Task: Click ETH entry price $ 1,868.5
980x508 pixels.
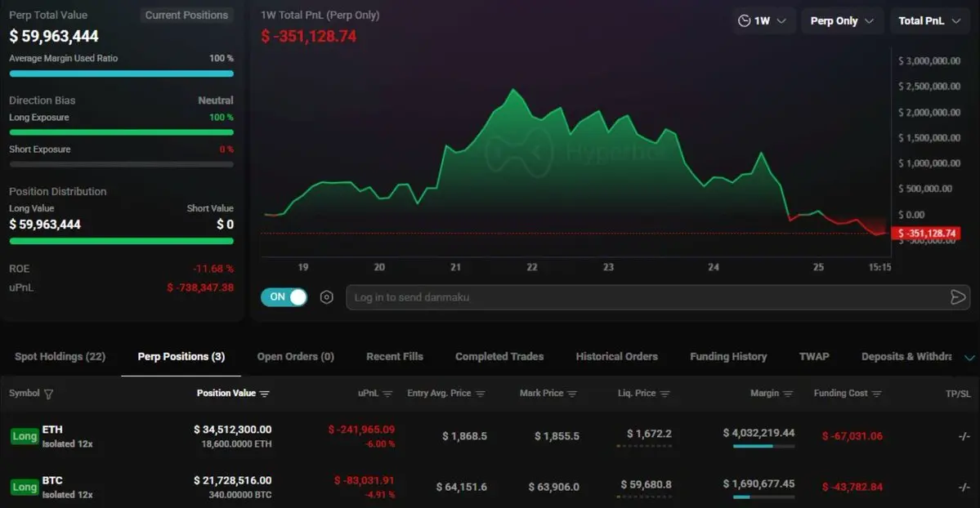Action: (464, 436)
